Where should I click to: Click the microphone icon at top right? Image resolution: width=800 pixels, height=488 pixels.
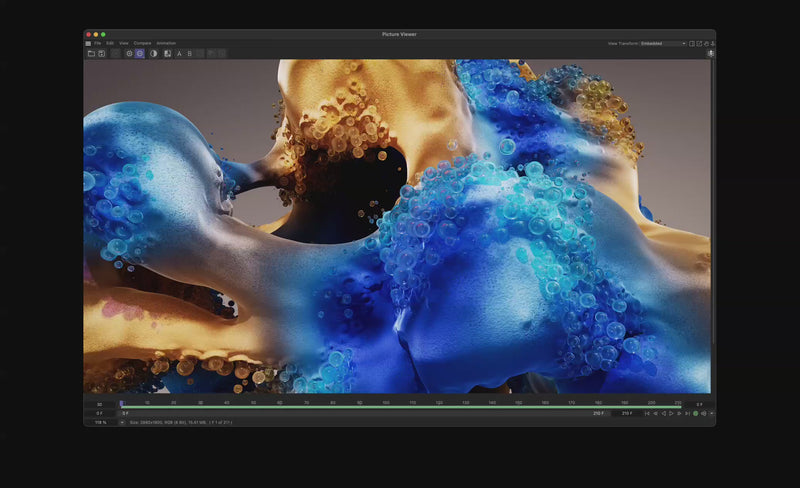710,53
